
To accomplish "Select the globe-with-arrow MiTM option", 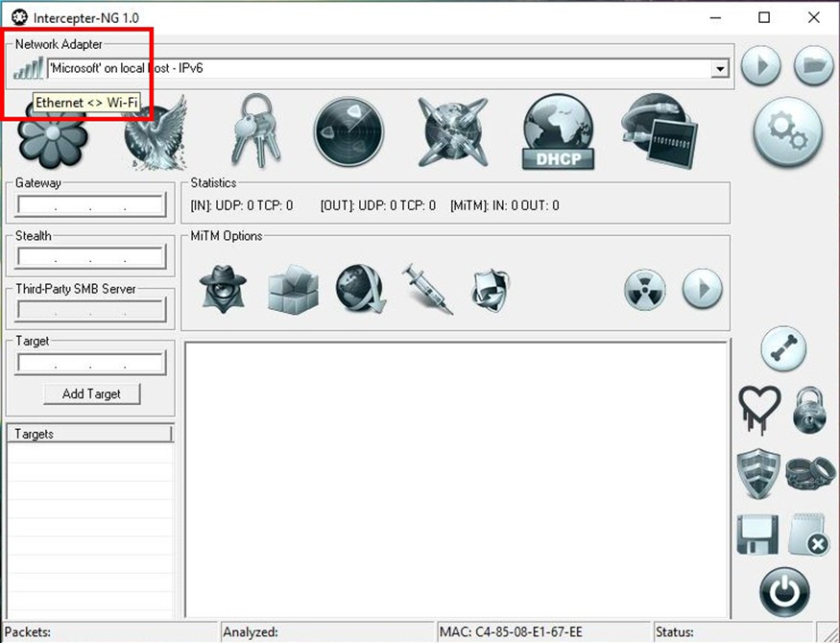I will tap(361, 289).
